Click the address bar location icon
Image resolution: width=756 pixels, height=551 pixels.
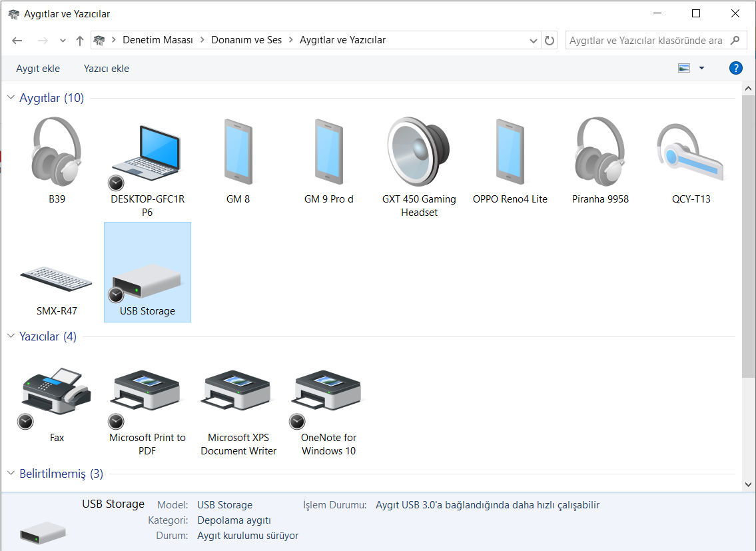99,40
